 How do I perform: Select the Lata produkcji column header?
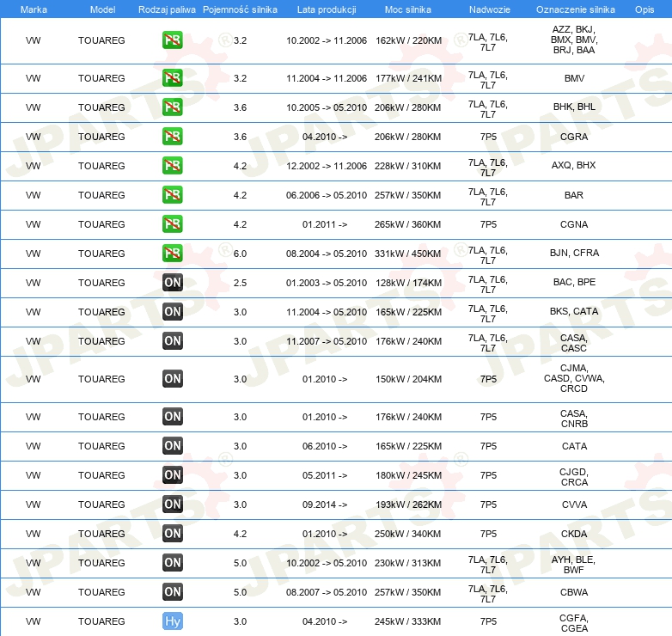pos(325,9)
